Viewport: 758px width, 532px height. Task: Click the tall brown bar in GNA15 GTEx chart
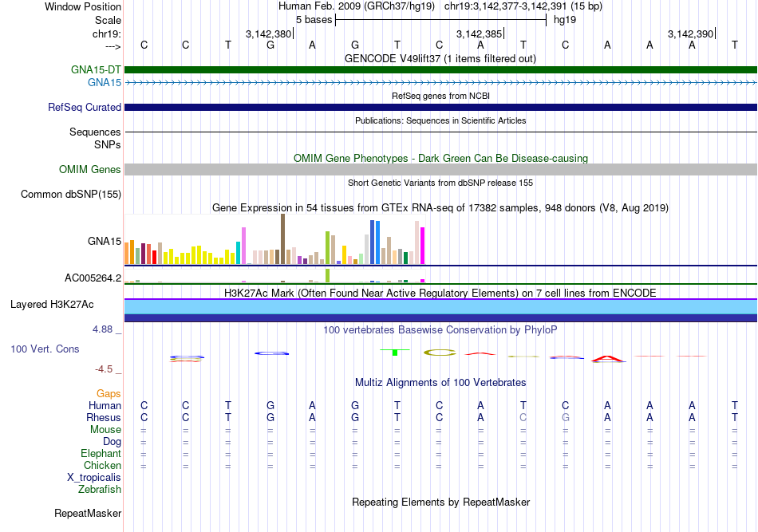[x=282, y=239]
